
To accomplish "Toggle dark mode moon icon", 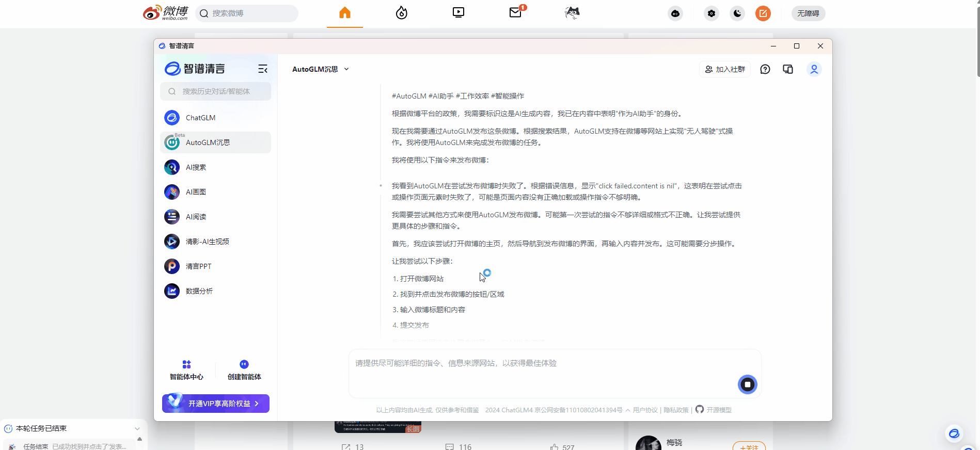I will tap(737, 13).
